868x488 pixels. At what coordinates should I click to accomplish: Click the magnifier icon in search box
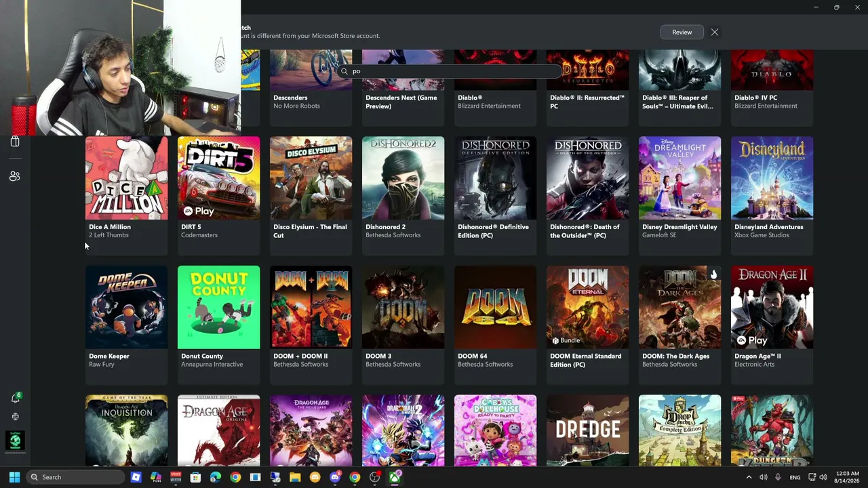344,71
